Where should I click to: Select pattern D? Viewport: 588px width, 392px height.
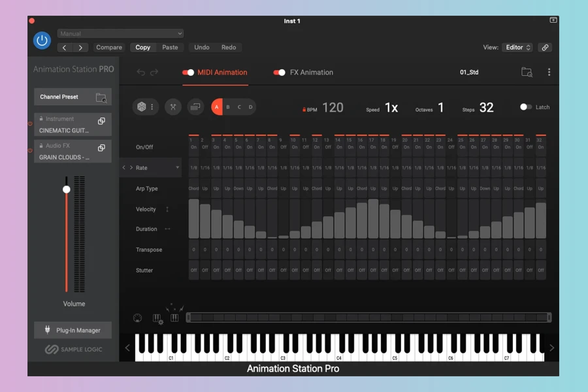(250, 107)
